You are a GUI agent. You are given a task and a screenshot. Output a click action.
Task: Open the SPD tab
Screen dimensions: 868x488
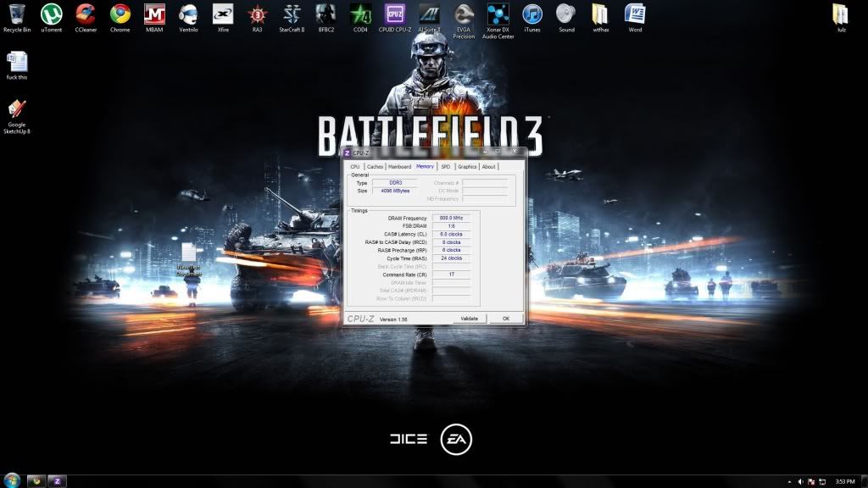tap(446, 167)
